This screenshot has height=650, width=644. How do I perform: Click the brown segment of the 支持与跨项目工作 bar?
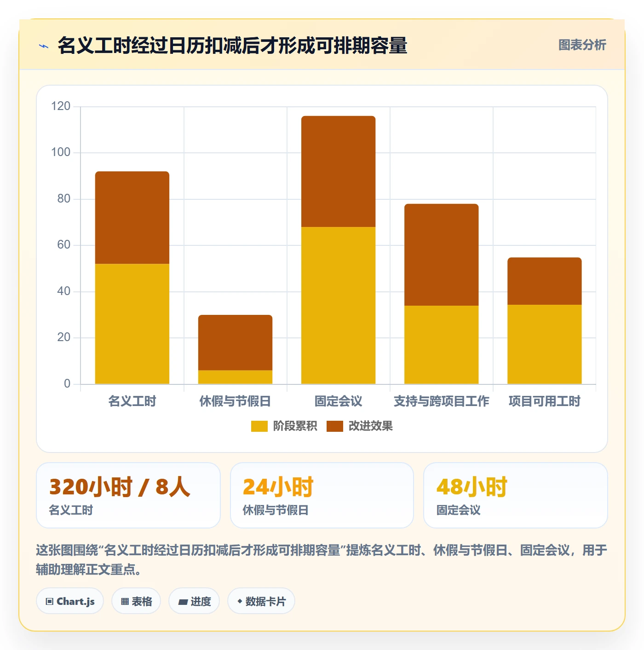441,255
